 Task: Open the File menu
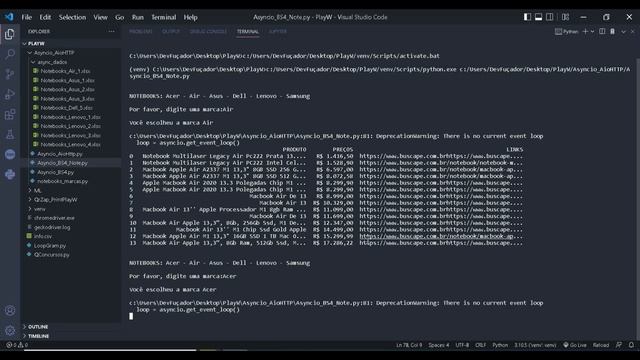[27, 17]
